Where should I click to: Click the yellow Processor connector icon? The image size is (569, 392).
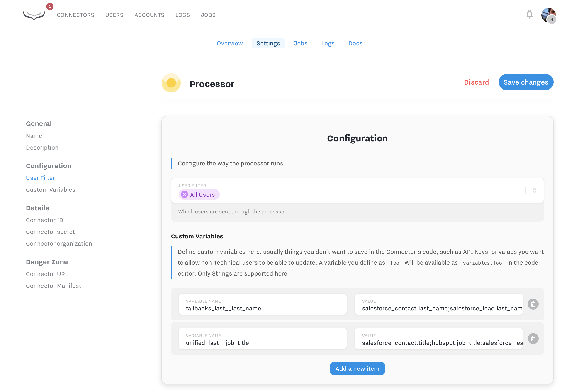point(171,83)
